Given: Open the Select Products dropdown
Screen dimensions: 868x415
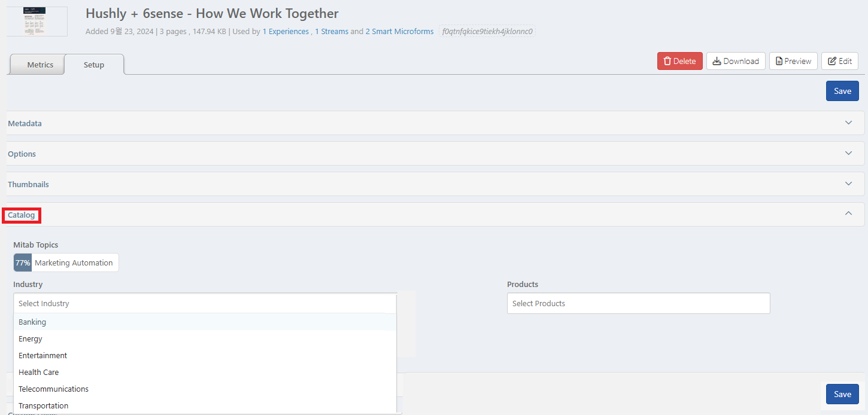Looking at the screenshot, I should click(638, 303).
